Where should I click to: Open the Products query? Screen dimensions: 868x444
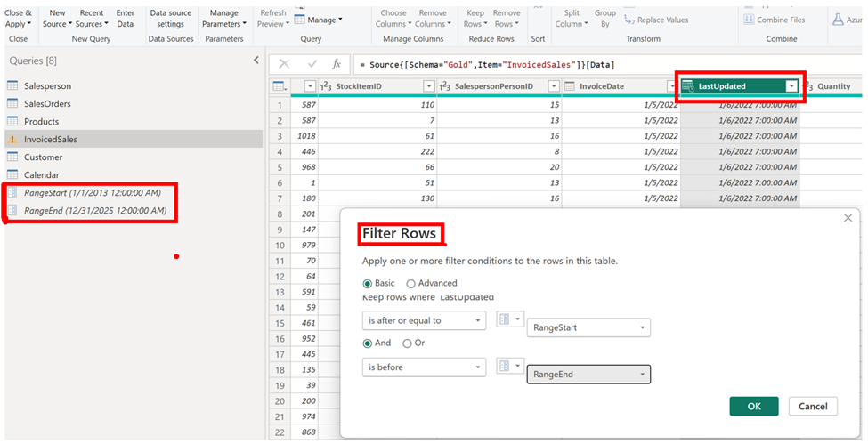click(41, 121)
